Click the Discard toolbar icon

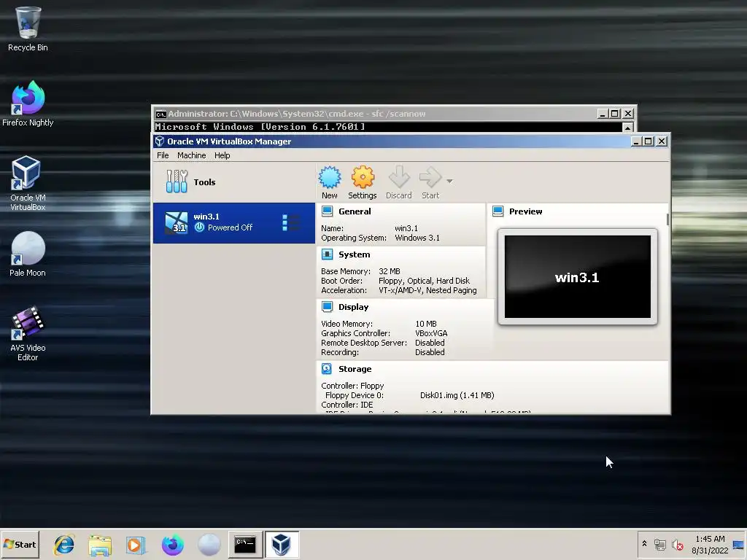[399, 183]
